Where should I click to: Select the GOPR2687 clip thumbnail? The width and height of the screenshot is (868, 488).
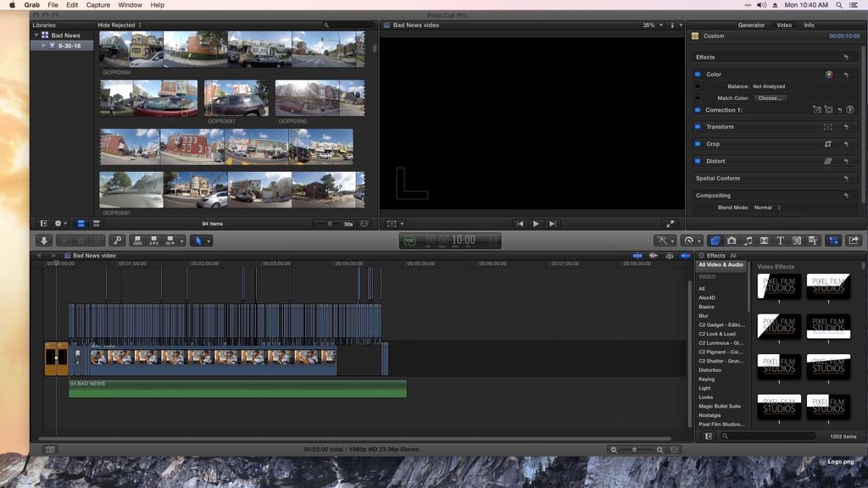point(236,98)
